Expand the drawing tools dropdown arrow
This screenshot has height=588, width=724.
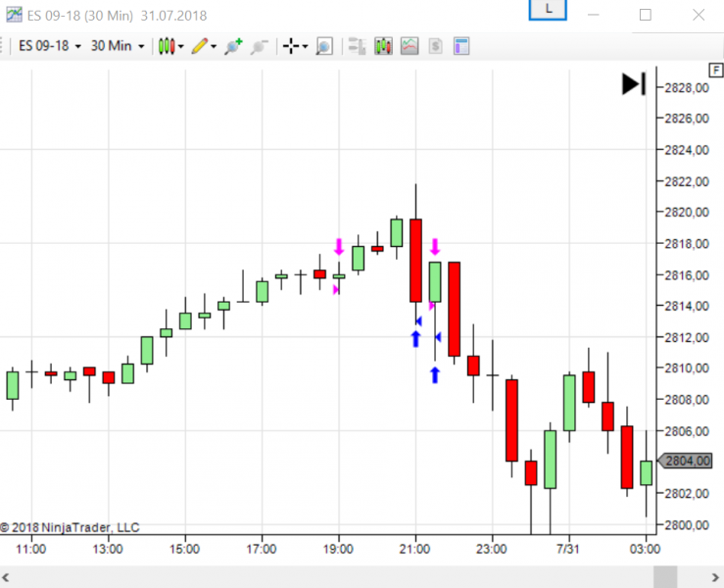click(x=214, y=47)
